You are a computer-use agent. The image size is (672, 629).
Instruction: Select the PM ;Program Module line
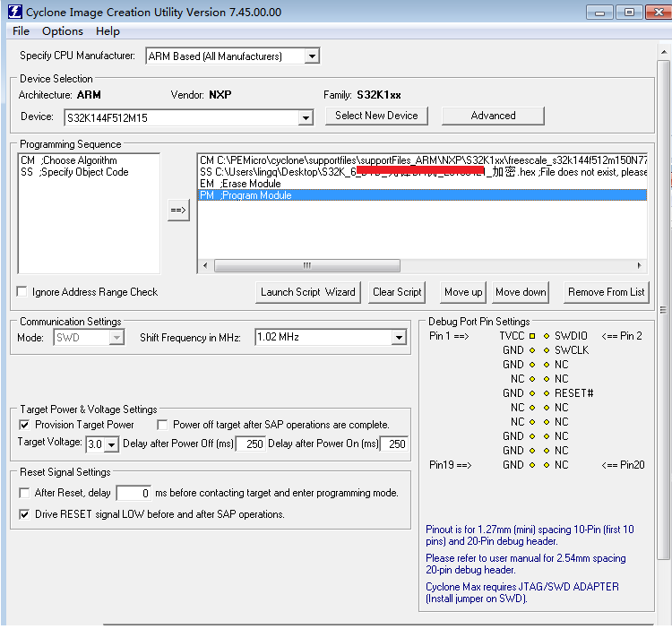[x=423, y=195]
